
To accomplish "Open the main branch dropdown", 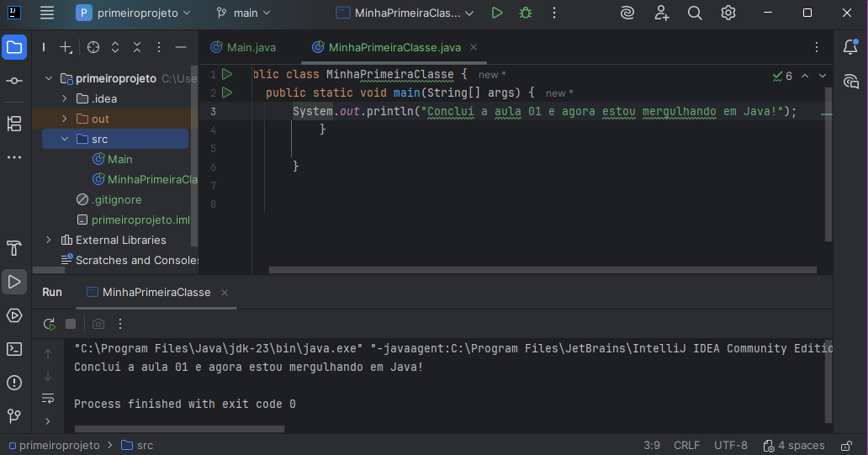I will point(243,13).
